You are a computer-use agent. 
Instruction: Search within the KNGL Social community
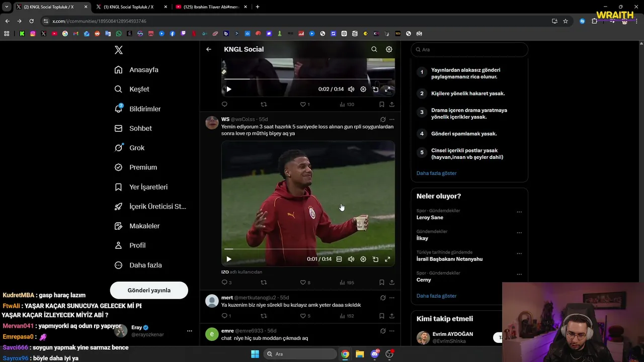[x=374, y=49]
